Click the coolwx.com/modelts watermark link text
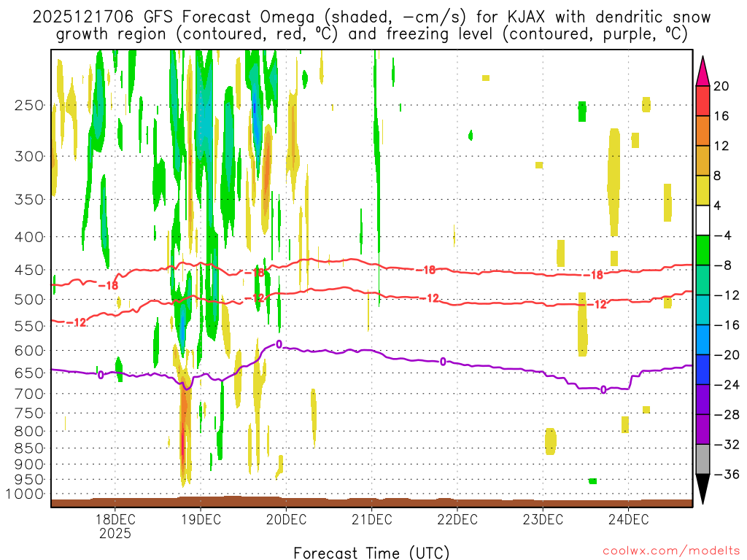 [x=671, y=551]
